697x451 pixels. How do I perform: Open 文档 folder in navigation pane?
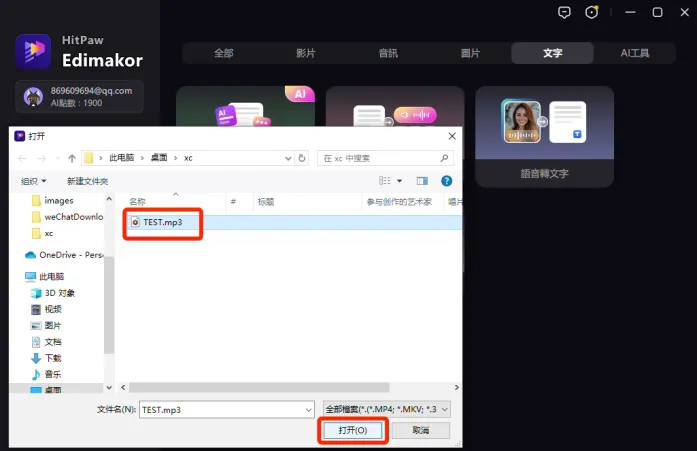[x=46, y=342]
